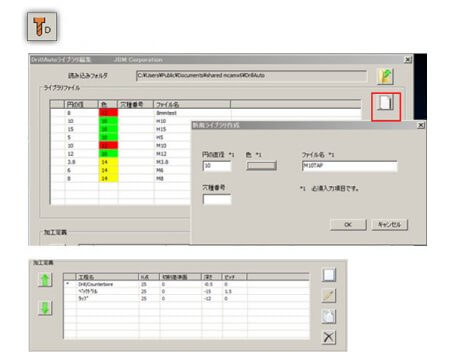Viewport: 456px width, 360px height.
Task: Open the color picker button under 色
Action: coord(261,166)
